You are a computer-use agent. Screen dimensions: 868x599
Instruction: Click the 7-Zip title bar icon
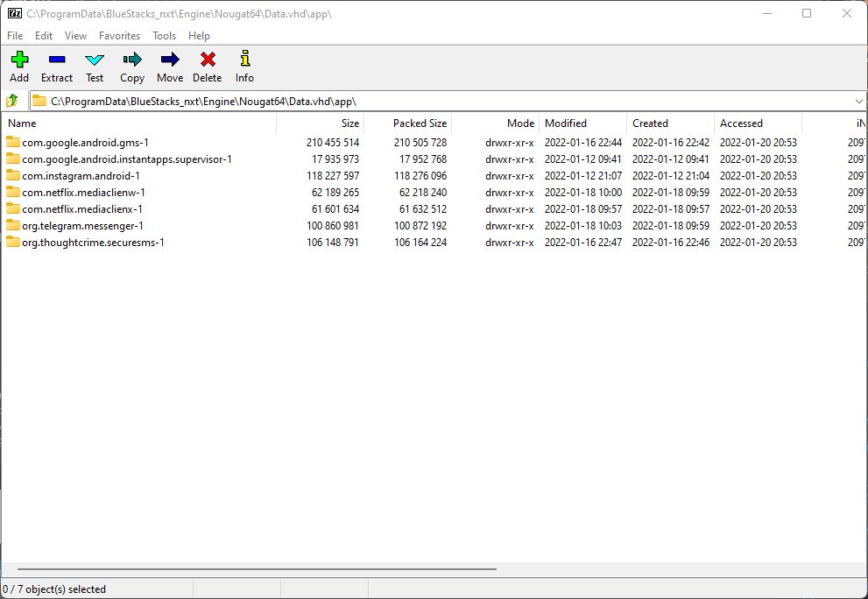click(x=15, y=13)
